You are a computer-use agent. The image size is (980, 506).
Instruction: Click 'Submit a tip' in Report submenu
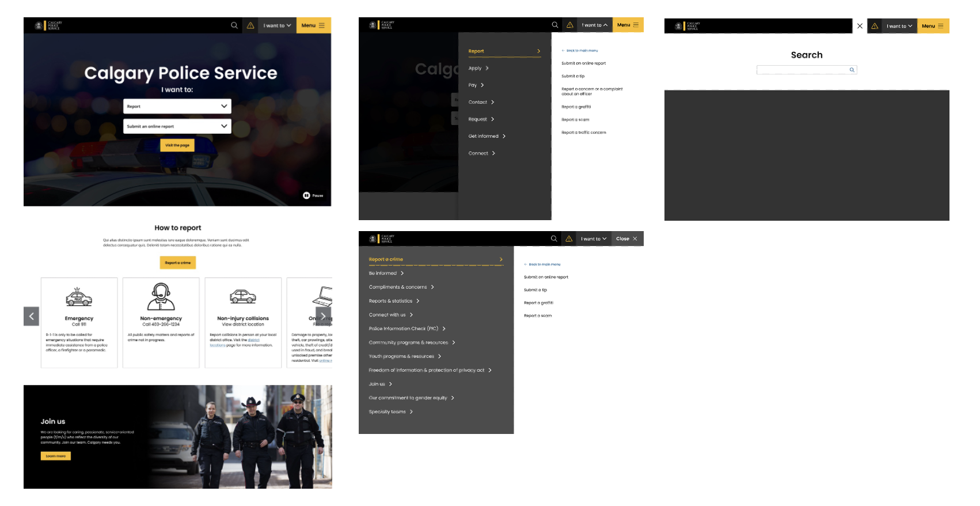[x=573, y=76]
